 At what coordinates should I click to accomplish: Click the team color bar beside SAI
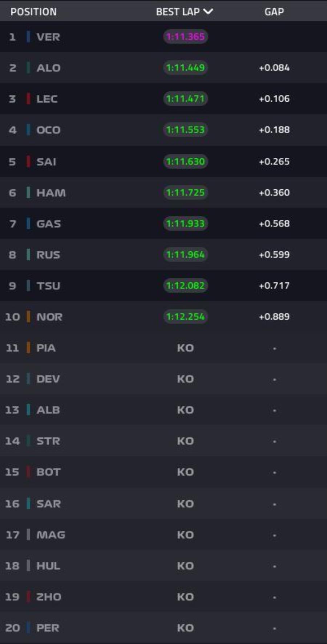(28, 161)
